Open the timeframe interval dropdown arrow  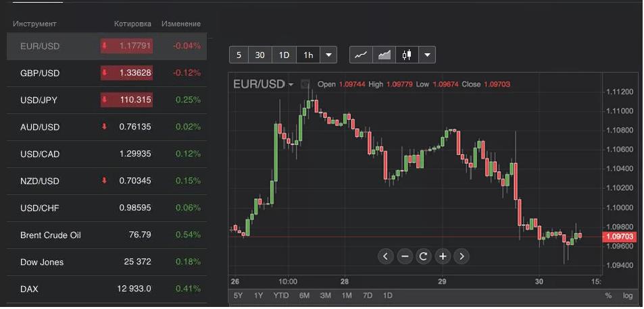[328, 55]
